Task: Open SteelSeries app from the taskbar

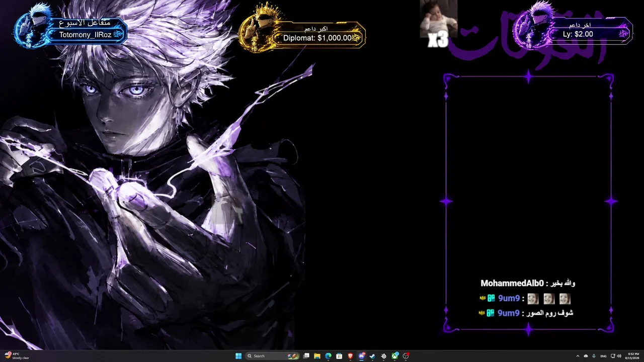Action: (x=384, y=356)
